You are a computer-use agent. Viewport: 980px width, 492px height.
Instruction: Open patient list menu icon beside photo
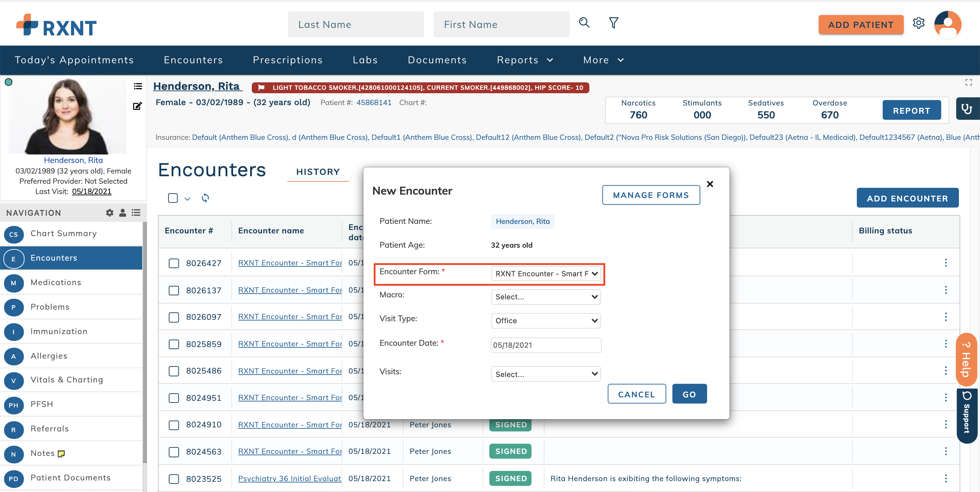138,86
